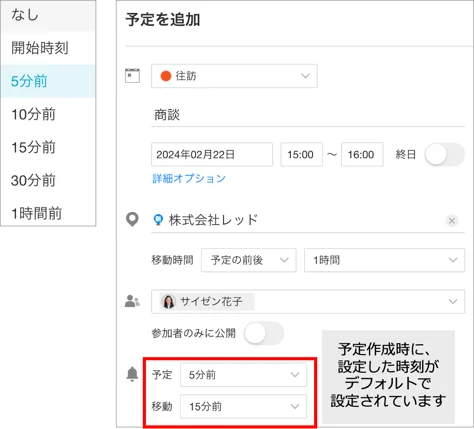Click the 商談 title field
Viewport: 474px width, 429px height.
point(308,115)
